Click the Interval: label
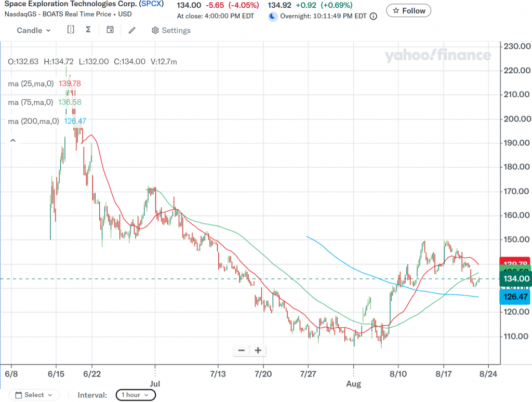The height and width of the screenshot is (402, 532). (x=92, y=395)
